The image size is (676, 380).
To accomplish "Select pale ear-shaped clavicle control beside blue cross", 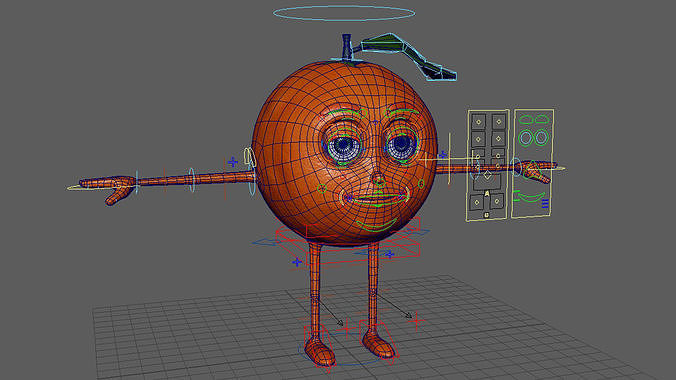I will point(249,157).
